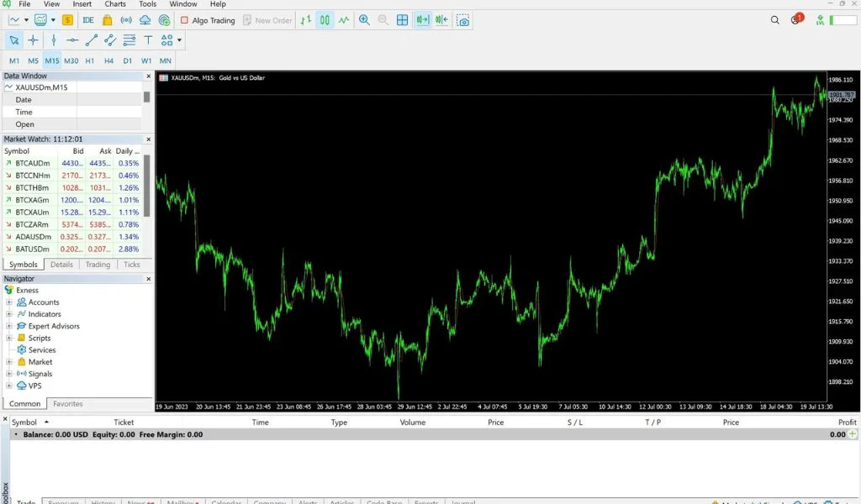Click the BTCXAUm symbol row
This screenshot has width=861, height=504.
tap(32, 213)
